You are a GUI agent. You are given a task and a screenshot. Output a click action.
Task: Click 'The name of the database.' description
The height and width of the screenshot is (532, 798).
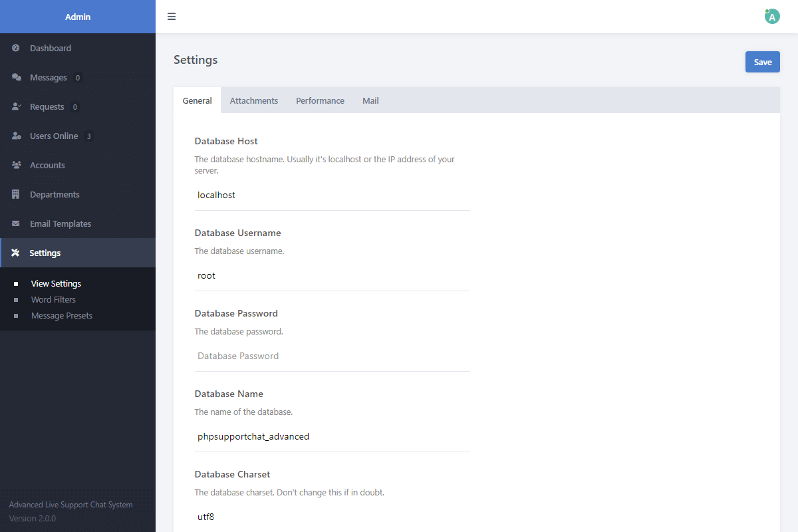tap(243, 412)
